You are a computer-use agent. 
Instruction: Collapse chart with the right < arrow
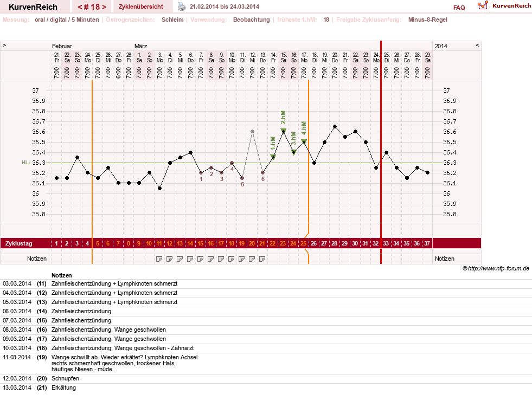pos(477,45)
